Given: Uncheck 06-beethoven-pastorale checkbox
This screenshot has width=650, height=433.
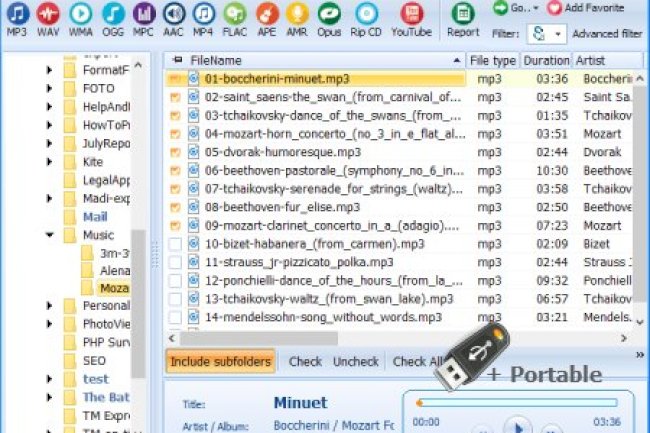Looking at the screenshot, I should (175, 170).
